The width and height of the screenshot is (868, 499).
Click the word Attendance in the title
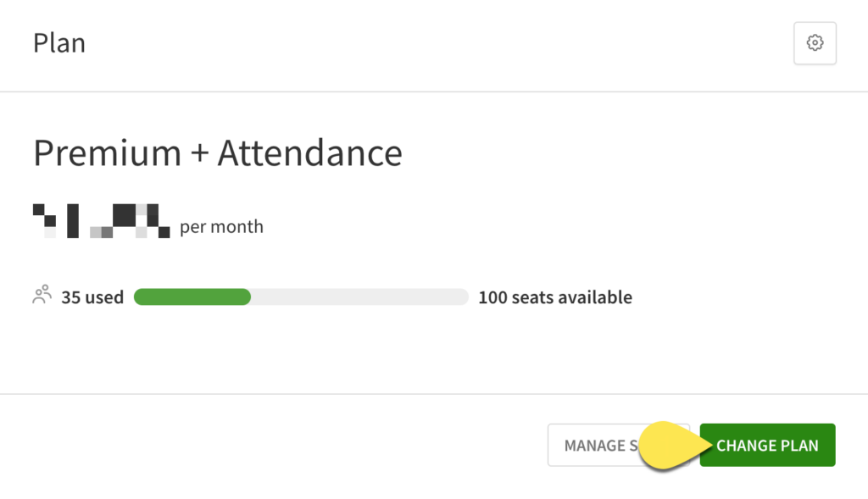(x=309, y=153)
